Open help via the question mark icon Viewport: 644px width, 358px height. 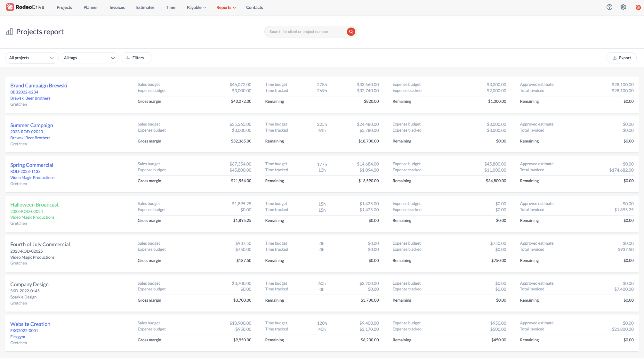coord(609,7)
